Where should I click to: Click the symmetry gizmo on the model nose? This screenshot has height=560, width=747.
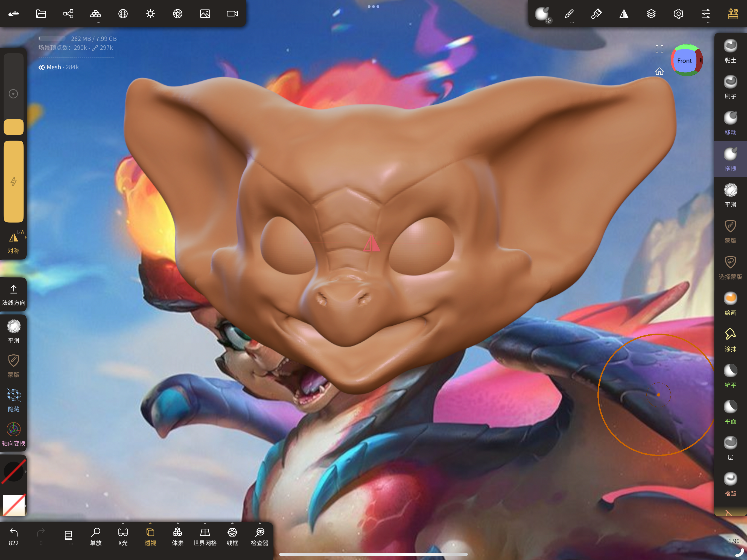372,244
